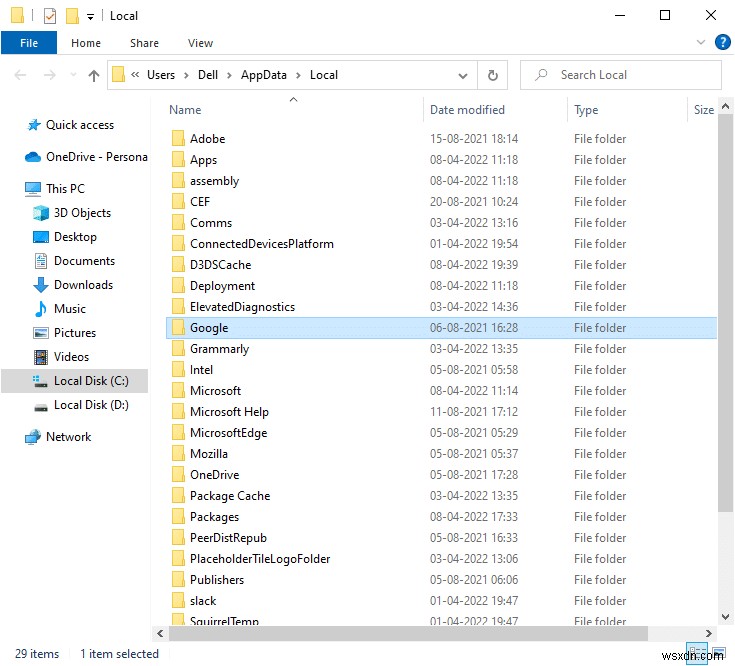Select the Adobe folder icon
The width and height of the screenshot is (735, 666).
click(178, 139)
